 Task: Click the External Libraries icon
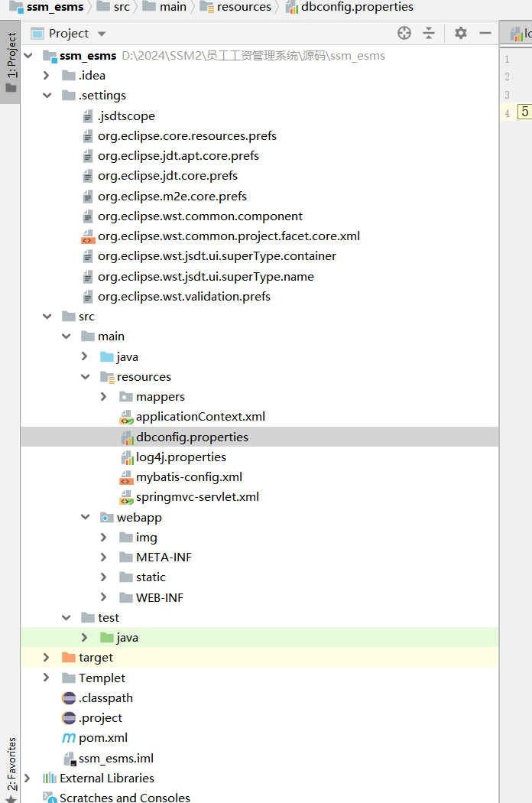50,779
